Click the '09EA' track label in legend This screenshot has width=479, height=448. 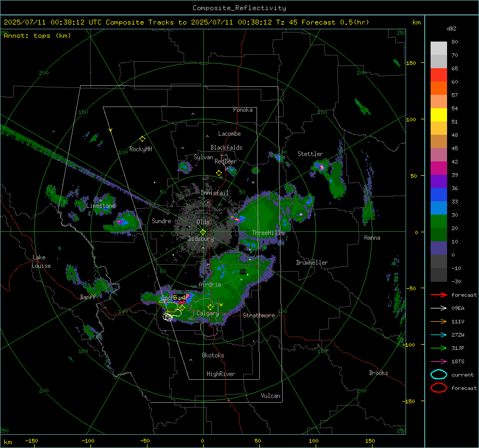coord(458,308)
